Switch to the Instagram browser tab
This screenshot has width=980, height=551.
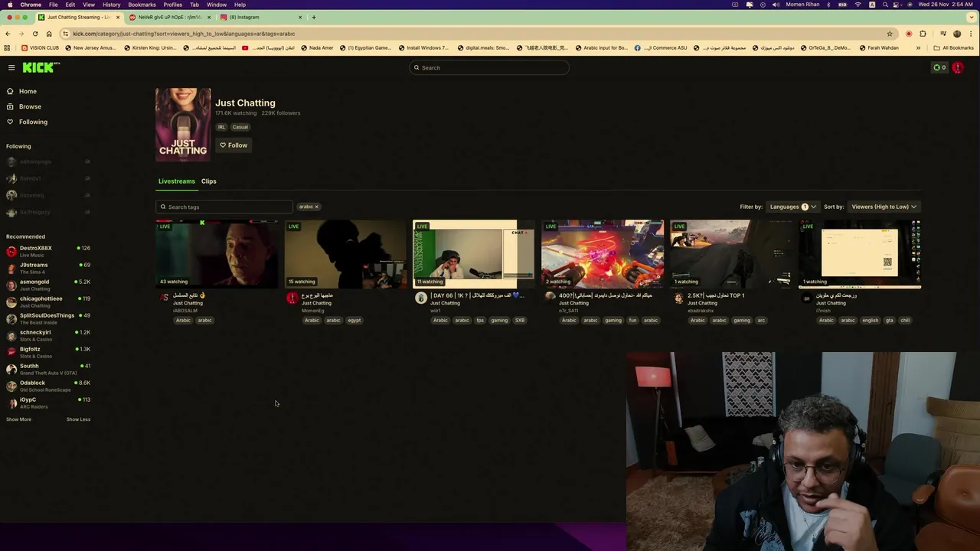point(260,17)
